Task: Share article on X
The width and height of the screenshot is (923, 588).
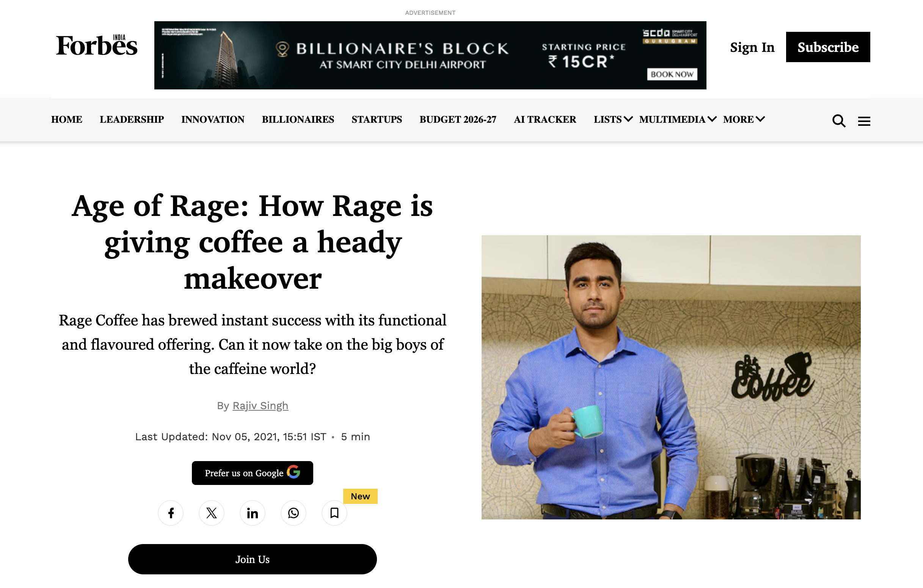Action: pyautogui.click(x=212, y=513)
